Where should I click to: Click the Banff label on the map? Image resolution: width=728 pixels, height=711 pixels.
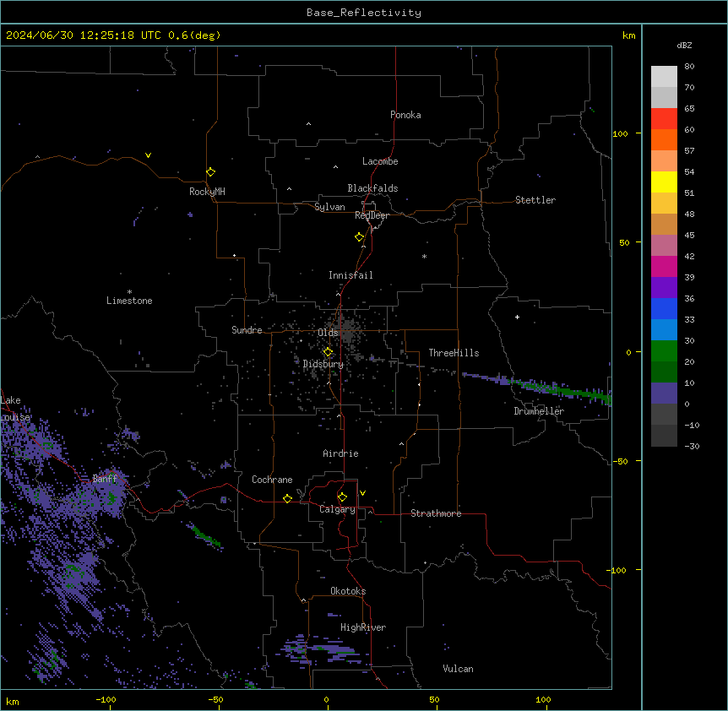pos(105,479)
